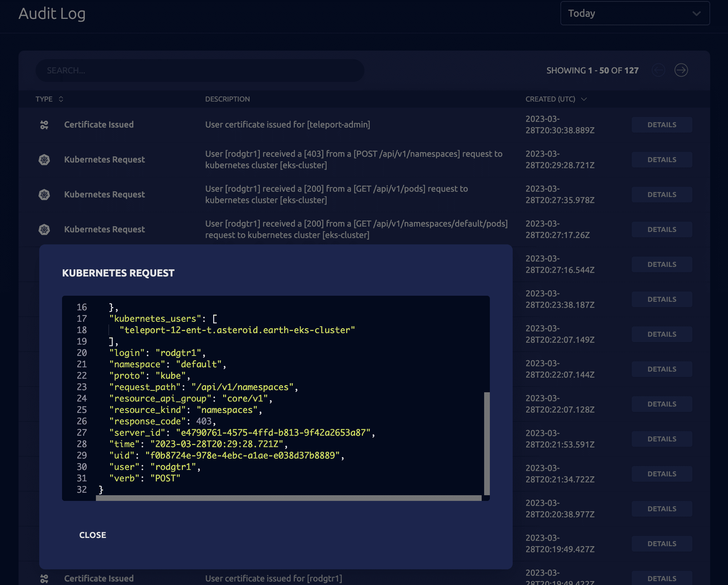Image resolution: width=728 pixels, height=585 pixels.
Task: Open details for teleport-admin certificate event
Action: tap(662, 125)
